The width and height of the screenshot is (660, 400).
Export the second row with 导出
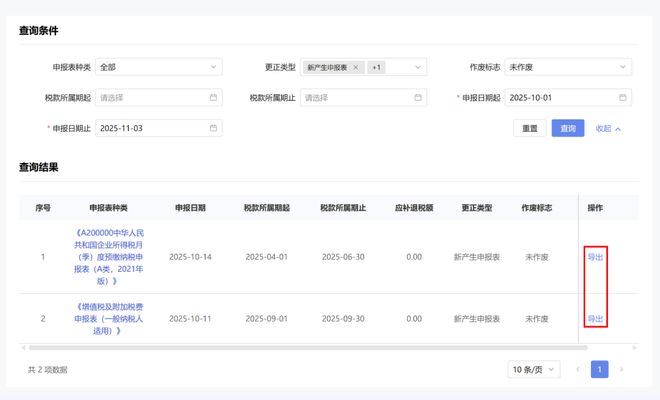point(595,319)
